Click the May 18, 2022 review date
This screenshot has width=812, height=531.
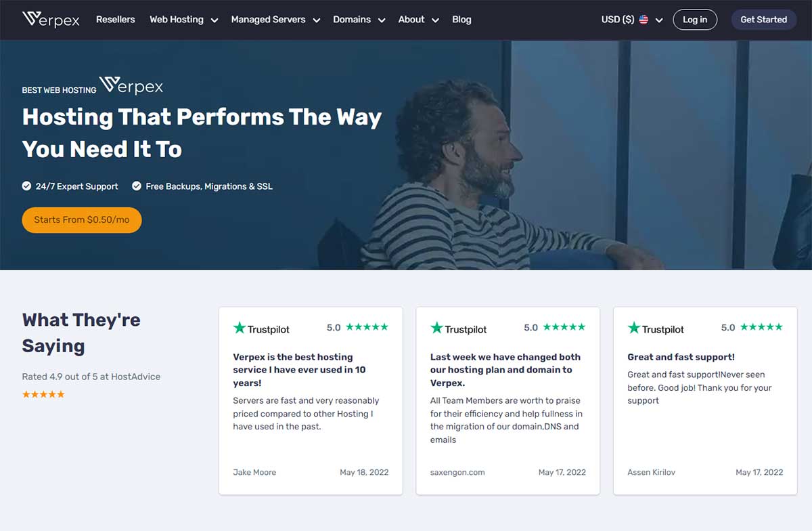364,472
